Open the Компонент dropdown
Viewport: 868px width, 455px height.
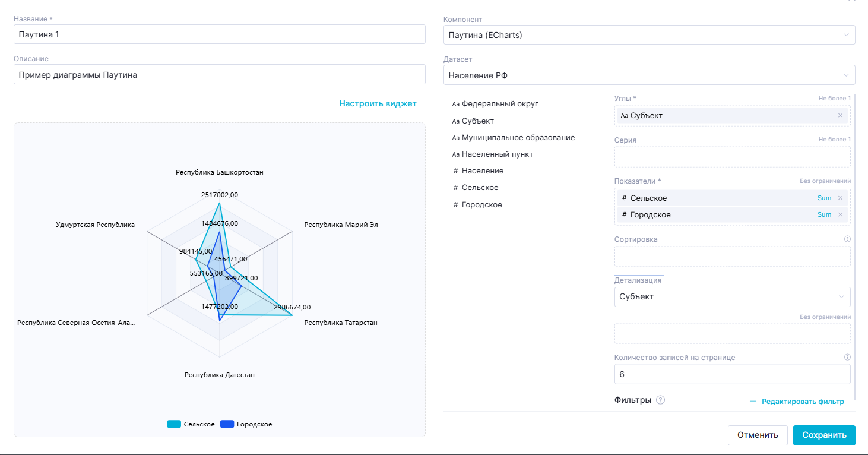649,35
